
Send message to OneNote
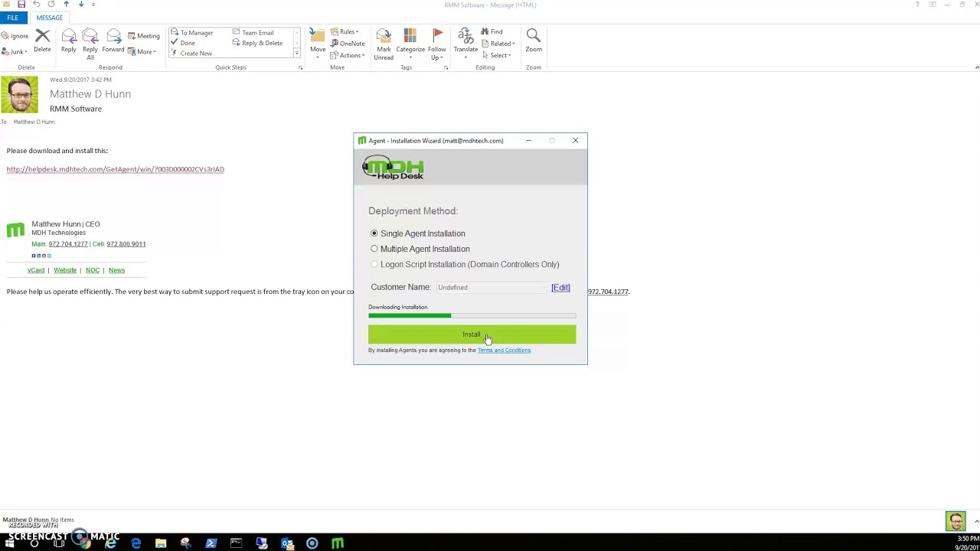(348, 44)
